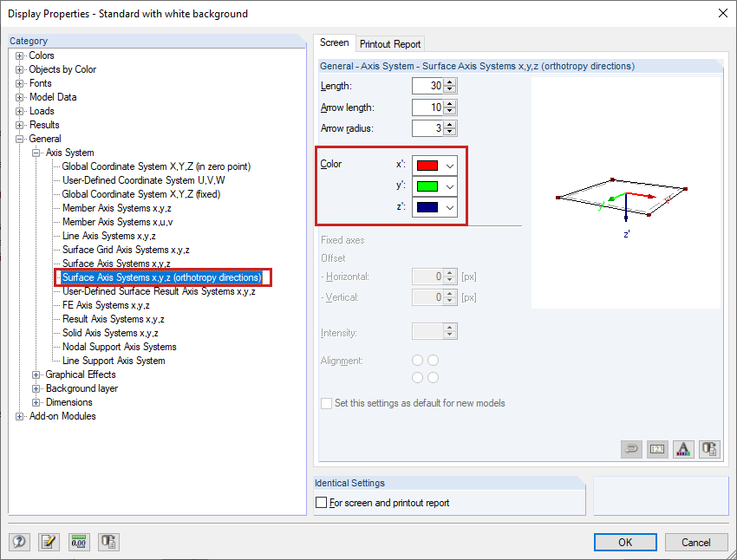
Task: Collapse the General category
Action: click(19, 138)
